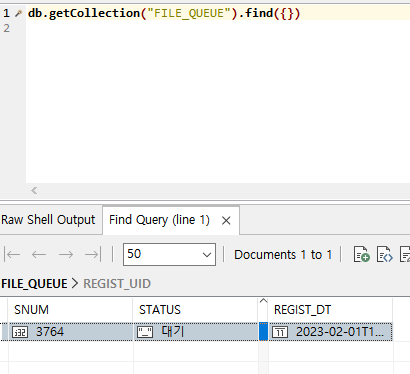The image size is (410, 374).
Task: Click the string type icon beside 대기
Action: click(x=145, y=332)
